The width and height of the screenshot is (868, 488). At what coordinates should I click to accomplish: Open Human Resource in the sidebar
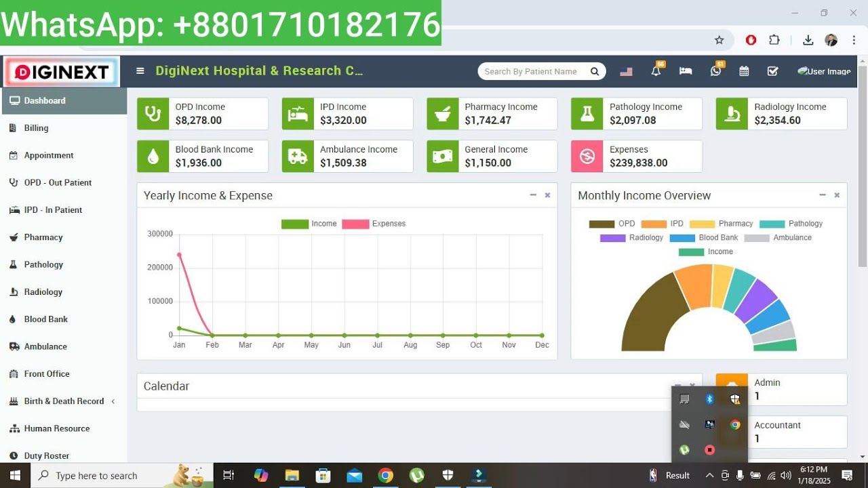point(64,428)
